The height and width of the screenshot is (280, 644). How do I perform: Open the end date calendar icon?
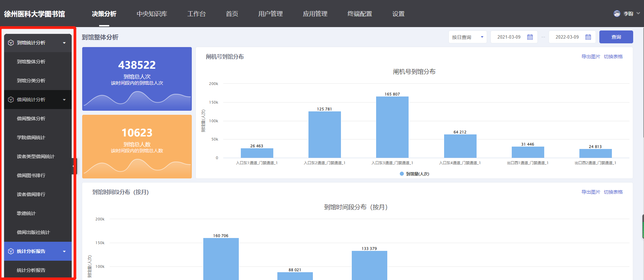pos(588,37)
